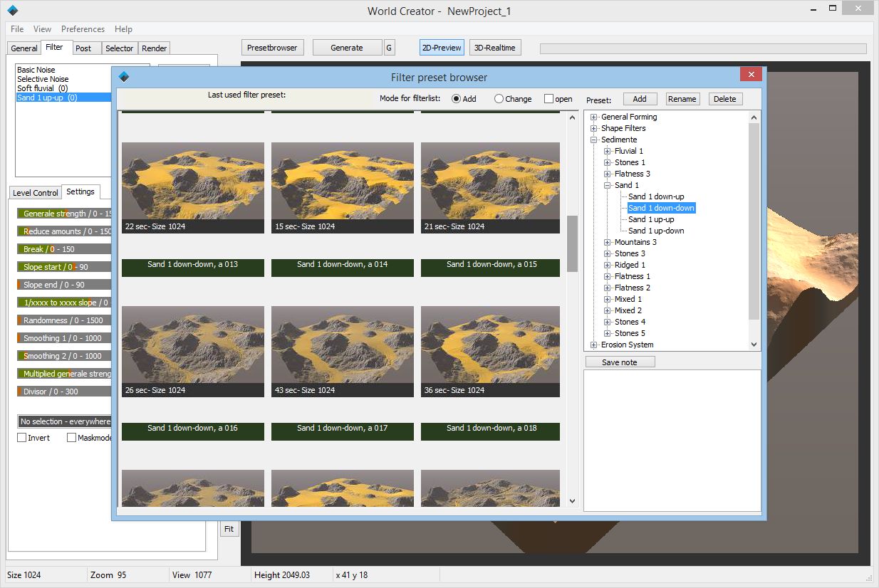Image resolution: width=879 pixels, height=588 pixels.
Task: Rename the selected preset
Action: click(682, 98)
